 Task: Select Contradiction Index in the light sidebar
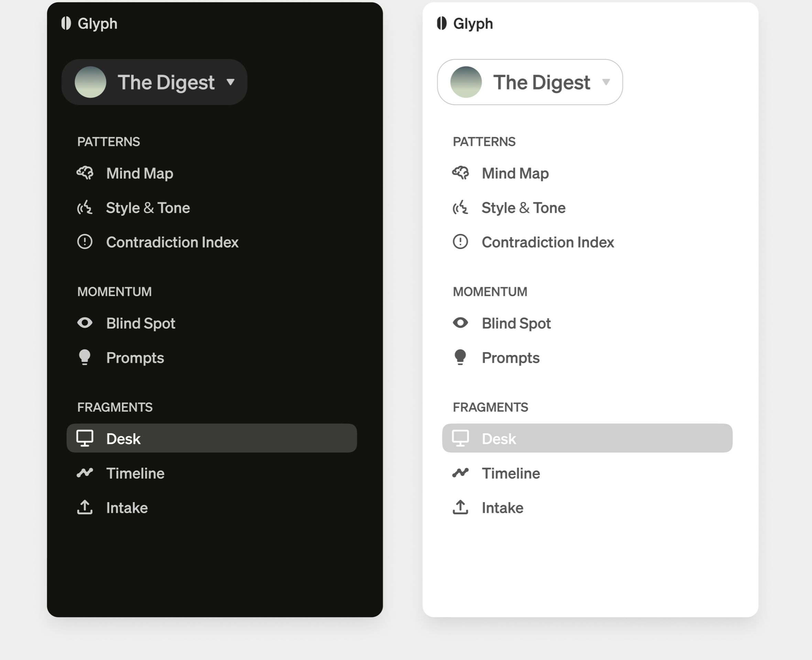tap(548, 242)
